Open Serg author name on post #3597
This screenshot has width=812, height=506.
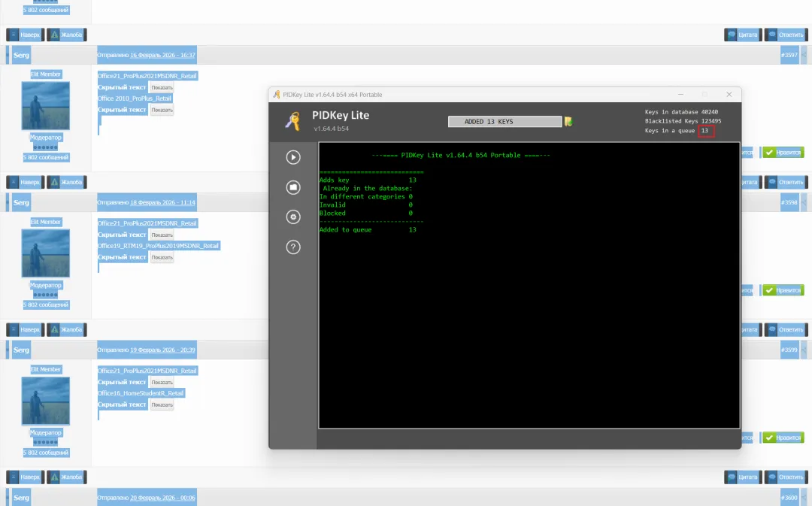pyautogui.click(x=21, y=55)
